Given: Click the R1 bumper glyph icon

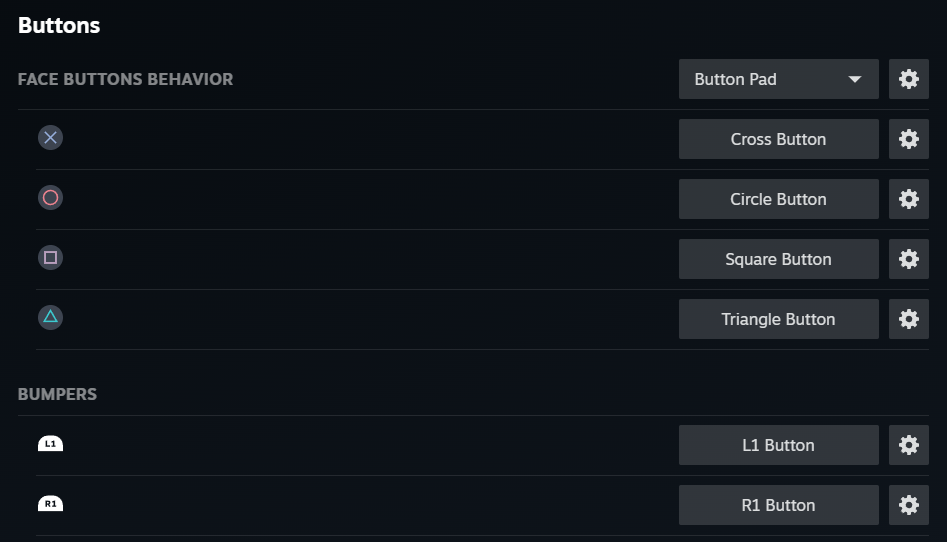Looking at the screenshot, I should click(x=50, y=503).
